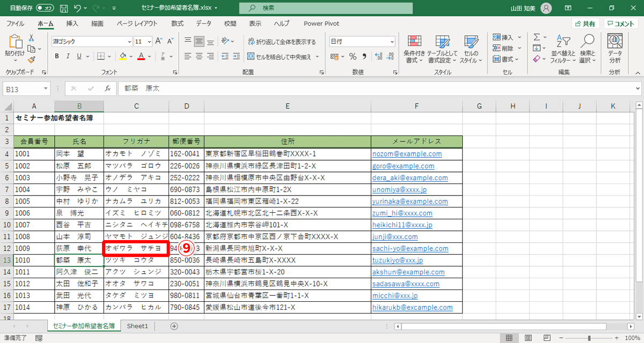644x343 pixels.
Task: Toggle Middle Align button
Action: click(200, 41)
